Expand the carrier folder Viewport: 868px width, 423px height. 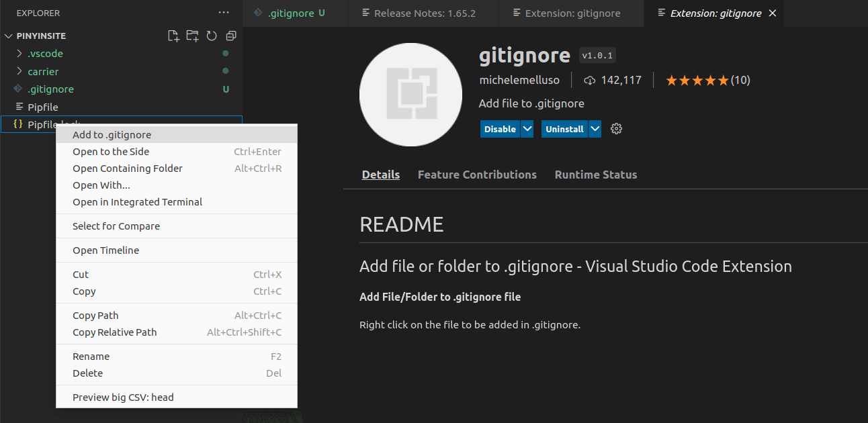(19, 72)
